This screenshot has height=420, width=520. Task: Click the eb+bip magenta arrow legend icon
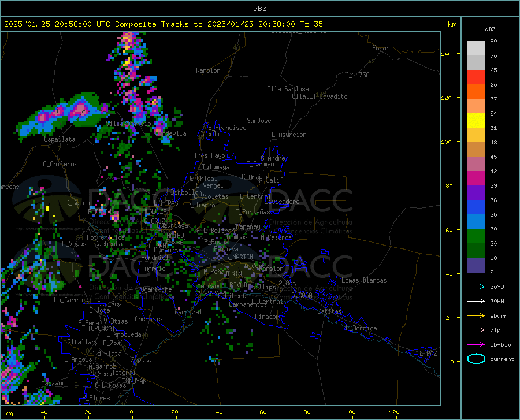[476, 345]
